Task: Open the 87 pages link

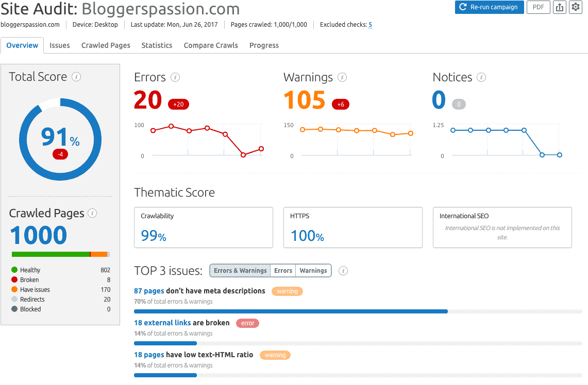Action: (149, 291)
